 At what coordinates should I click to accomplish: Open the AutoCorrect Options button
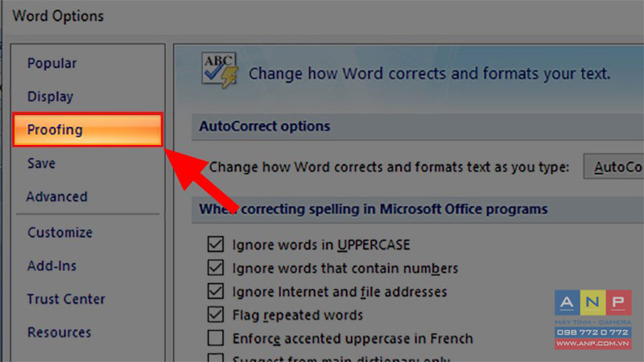pos(613,167)
